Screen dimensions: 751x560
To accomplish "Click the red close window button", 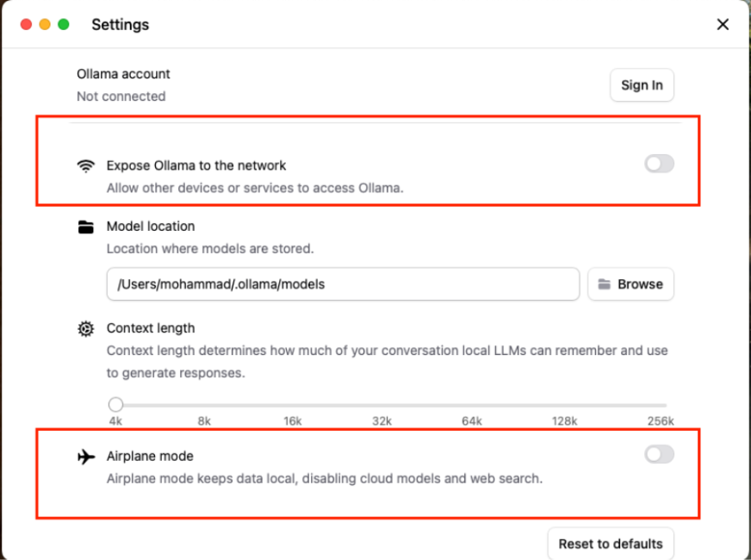I will 26,24.
